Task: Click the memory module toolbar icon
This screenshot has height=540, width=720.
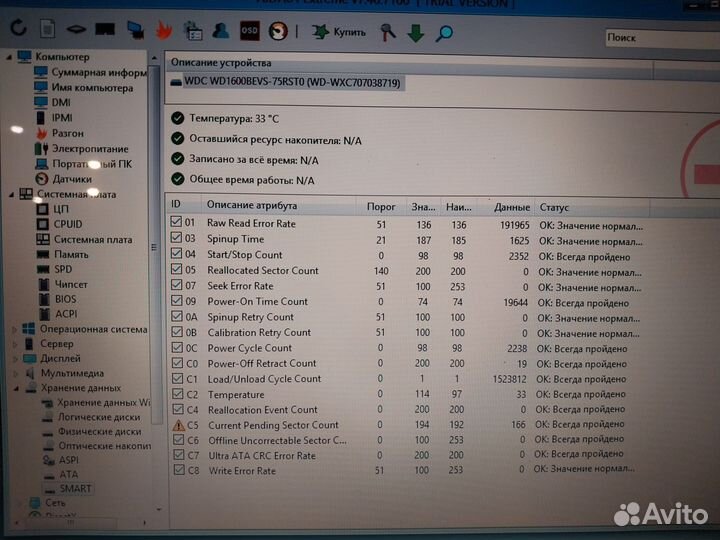Action: point(76,29)
